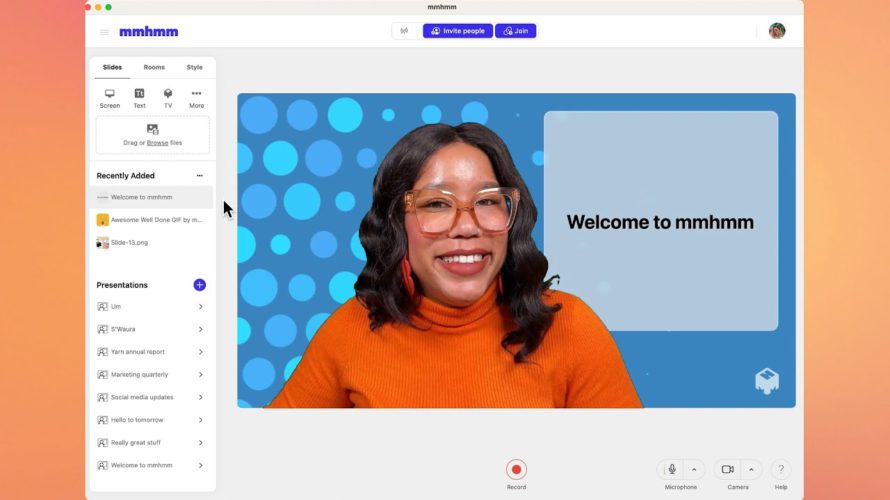Screen dimensions: 890x500
Task: Mute the Microphone
Action: pyautogui.click(x=672, y=469)
